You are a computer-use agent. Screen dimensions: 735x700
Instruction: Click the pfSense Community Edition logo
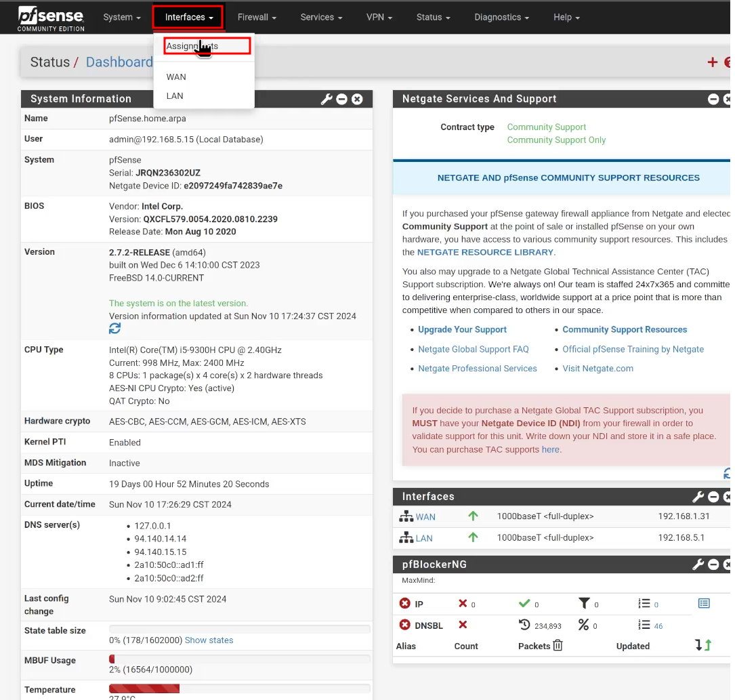click(x=51, y=19)
